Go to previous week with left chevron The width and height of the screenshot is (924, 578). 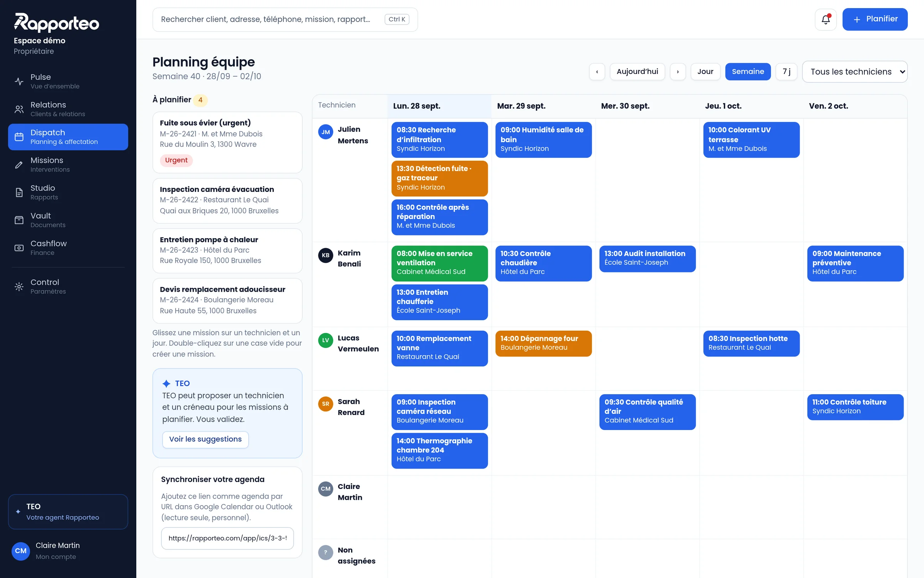tap(597, 72)
